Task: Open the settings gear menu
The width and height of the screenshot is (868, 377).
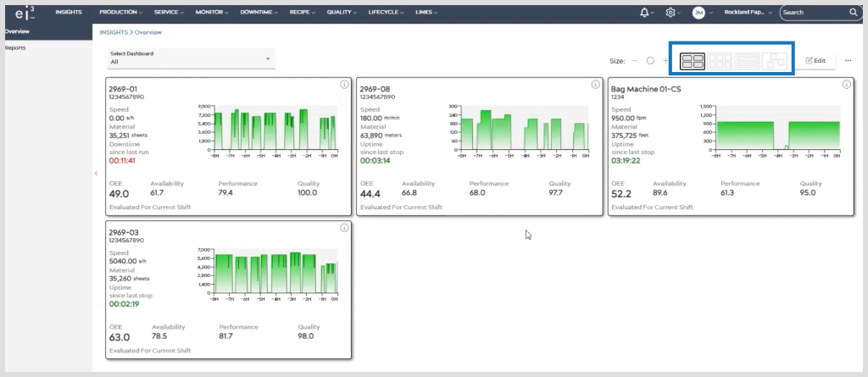Action: click(x=670, y=12)
